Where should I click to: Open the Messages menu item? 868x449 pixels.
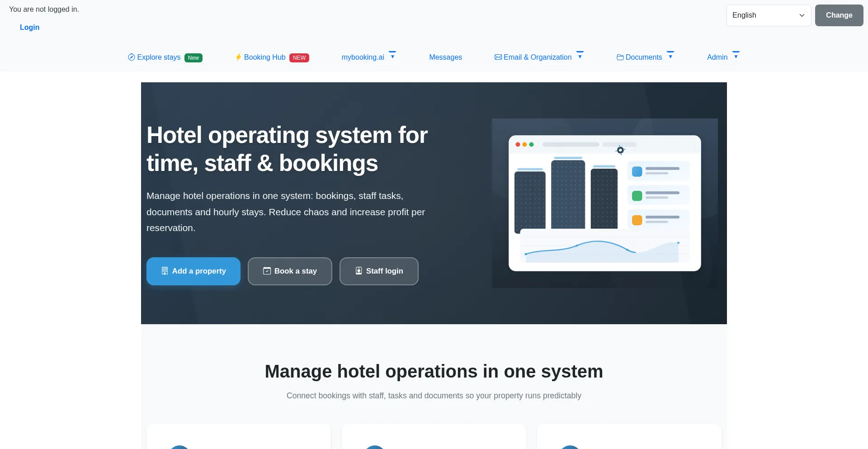(x=445, y=57)
